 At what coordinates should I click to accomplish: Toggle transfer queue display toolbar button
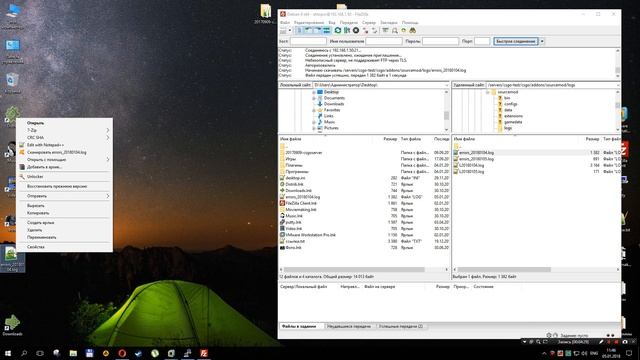[x=326, y=31]
